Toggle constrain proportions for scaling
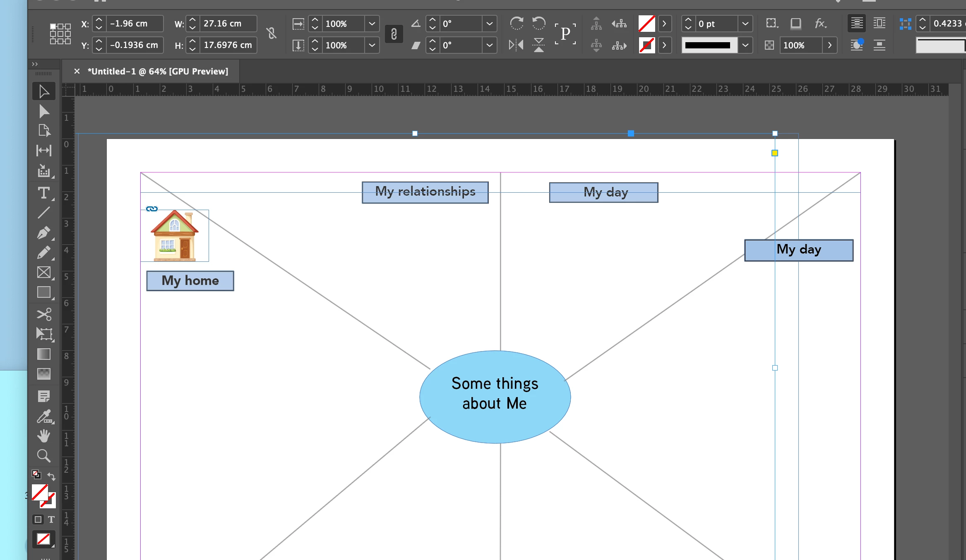Image resolution: width=966 pixels, height=560 pixels. point(394,34)
